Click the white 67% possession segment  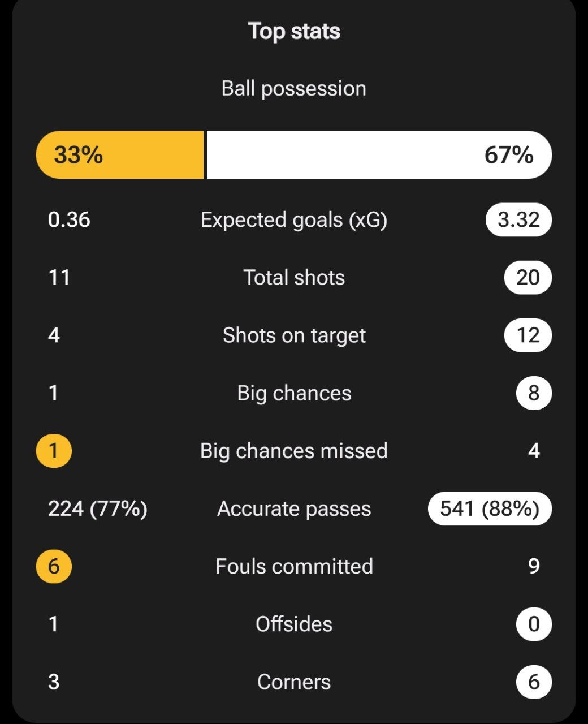point(379,155)
